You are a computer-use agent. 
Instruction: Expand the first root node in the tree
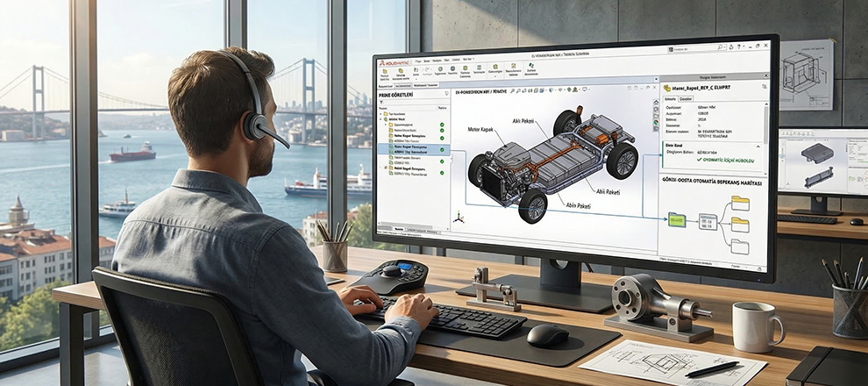coord(381,114)
